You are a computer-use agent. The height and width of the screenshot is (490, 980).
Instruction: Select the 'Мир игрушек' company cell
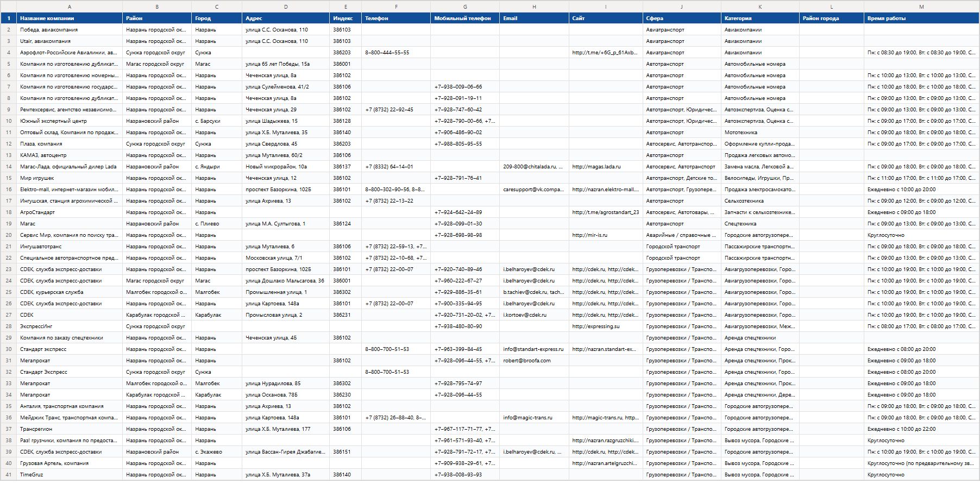(x=70, y=178)
